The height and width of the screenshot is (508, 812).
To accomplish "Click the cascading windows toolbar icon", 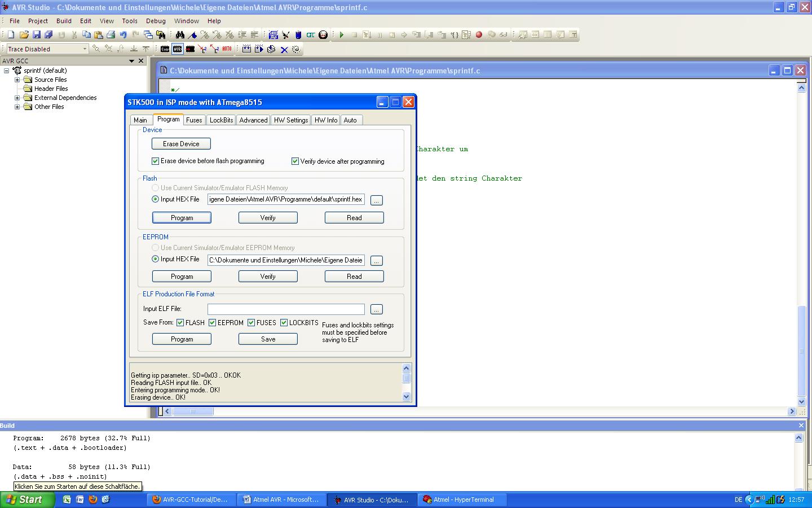I will pyautogui.click(x=148, y=34).
